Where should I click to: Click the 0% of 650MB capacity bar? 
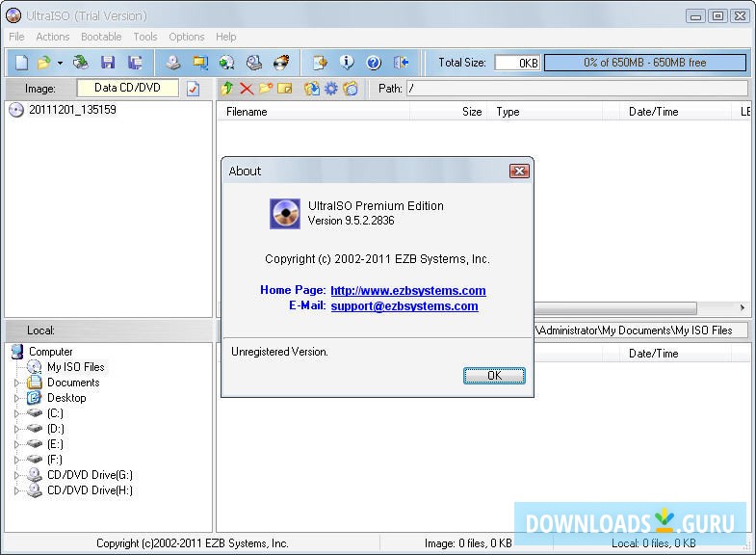click(x=644, y=63)
